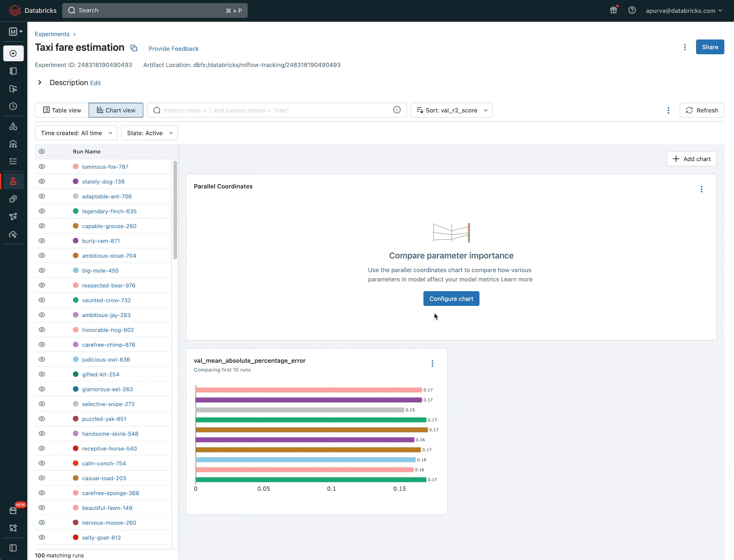Screen dimensions: 734x560
Task: Click the Add chart plus icon
Action: tap(676, 159)
